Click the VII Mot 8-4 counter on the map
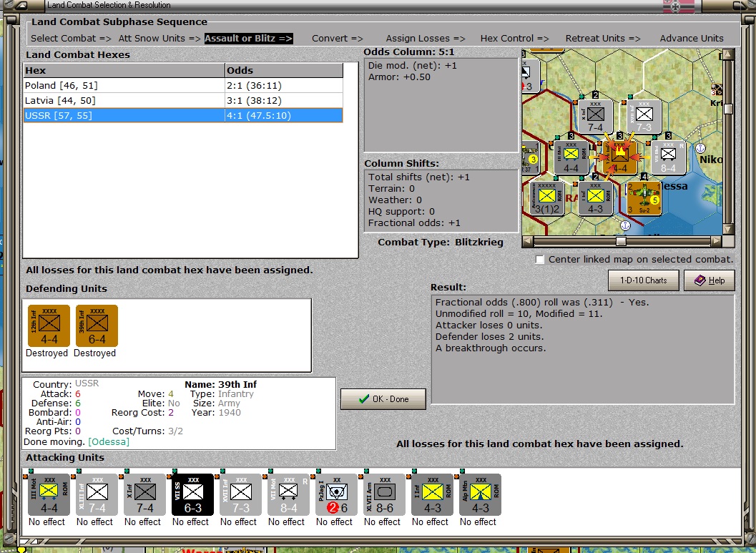The image size is (756, 553). (x=668, y=157)
